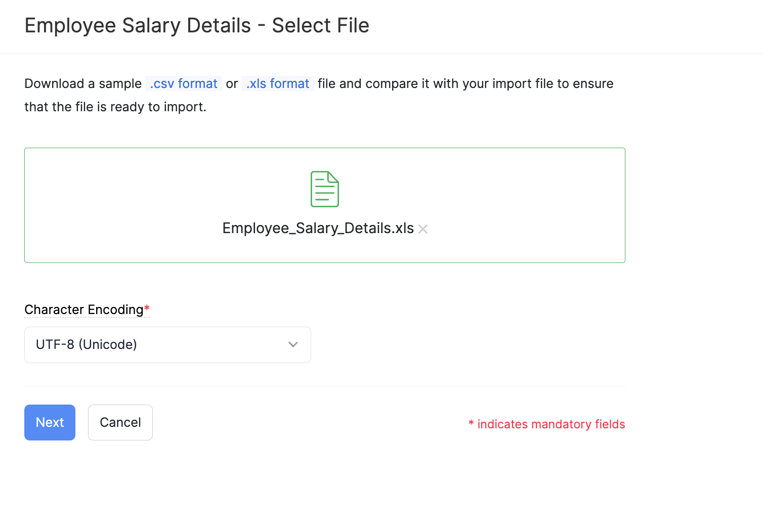Open the Character Encoding dropdown
Image resolution: width=763 pixels, height=532 pixels.
point(167,344)
